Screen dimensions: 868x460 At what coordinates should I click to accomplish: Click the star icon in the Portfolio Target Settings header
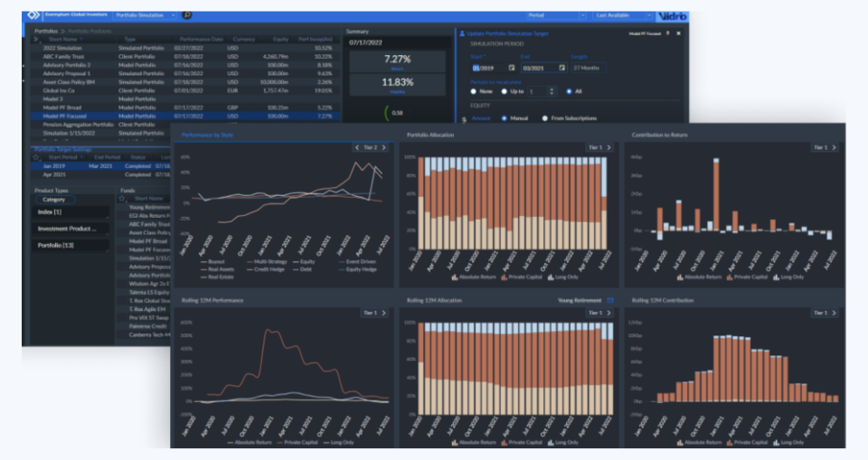click(x=36, y=157)
